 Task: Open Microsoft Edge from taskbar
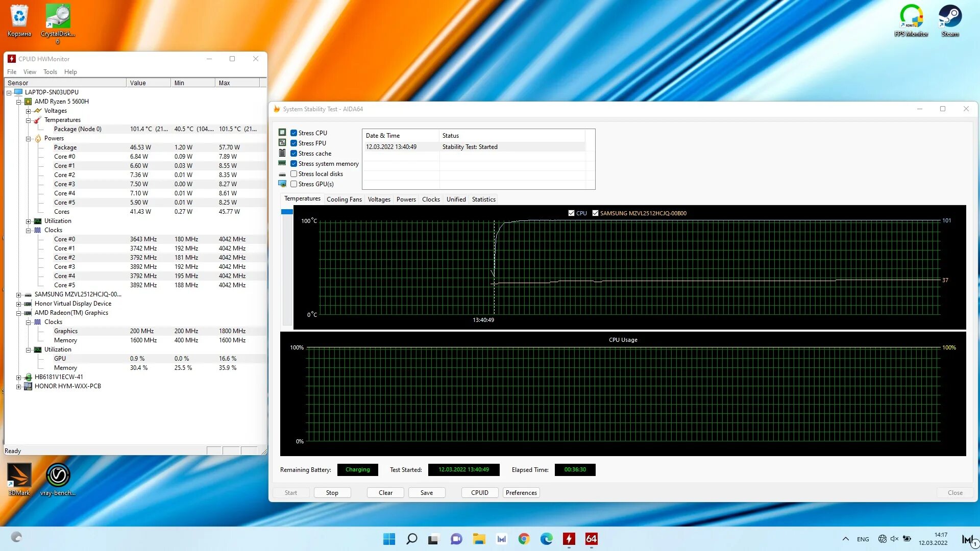tap(546, 539)
